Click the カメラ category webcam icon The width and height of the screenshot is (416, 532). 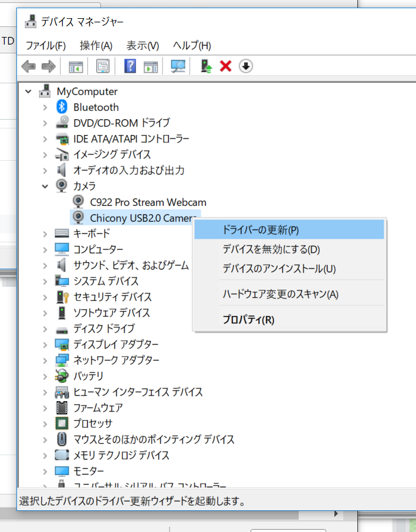pos(62,186)
